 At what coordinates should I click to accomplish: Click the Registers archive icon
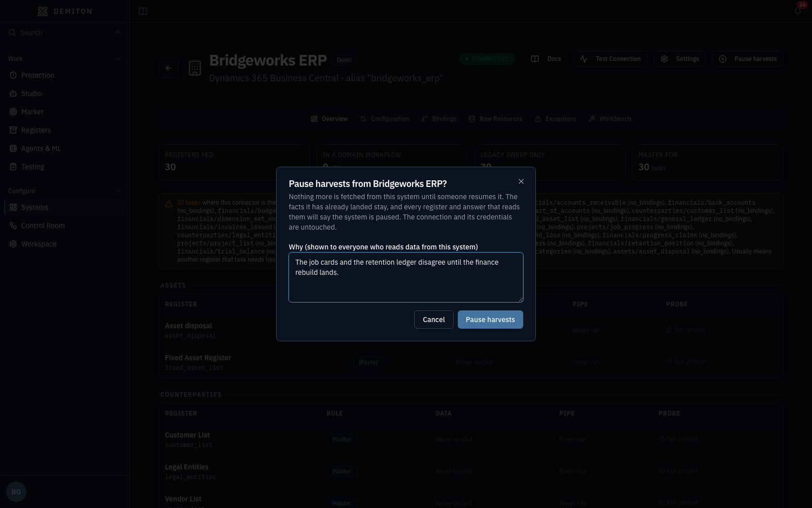[x=13, y=130]
